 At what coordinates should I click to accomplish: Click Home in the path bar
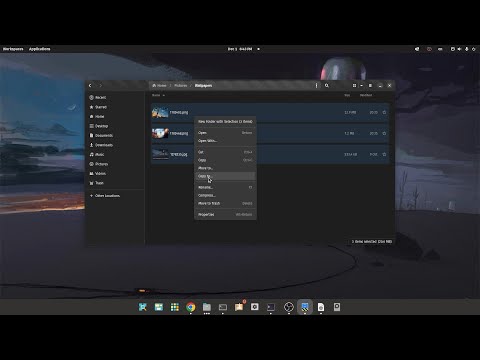point(159,86)
